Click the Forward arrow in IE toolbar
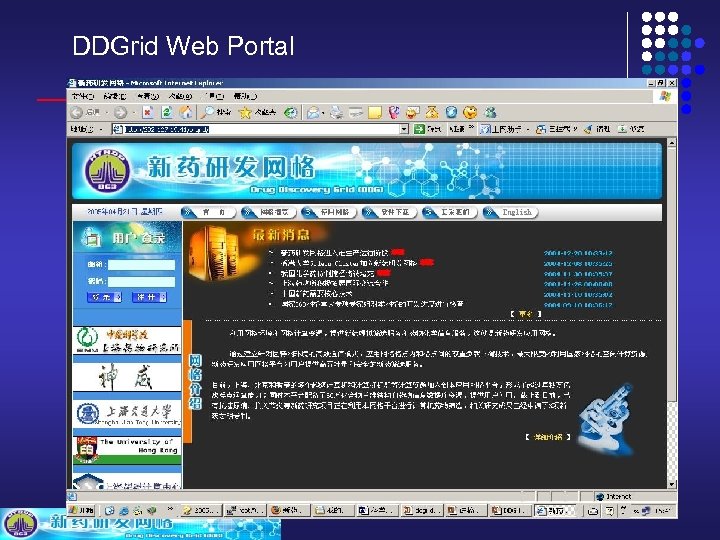 pos(120,112)
